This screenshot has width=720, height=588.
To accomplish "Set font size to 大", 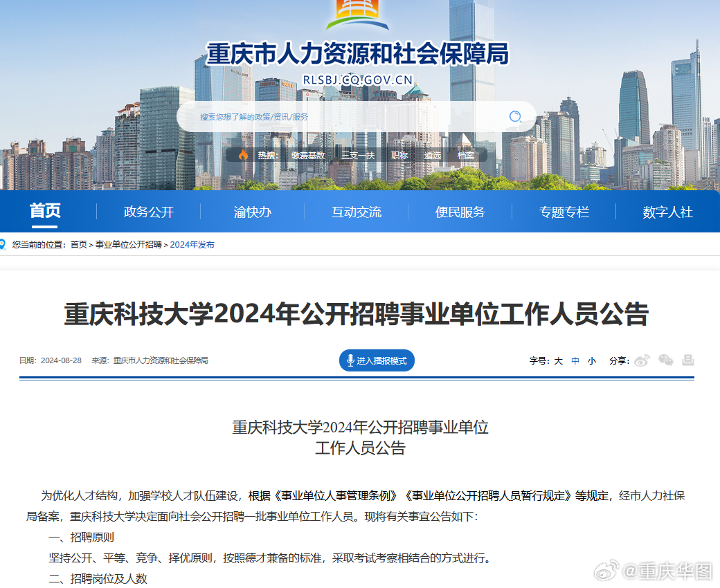I will 559,361.
